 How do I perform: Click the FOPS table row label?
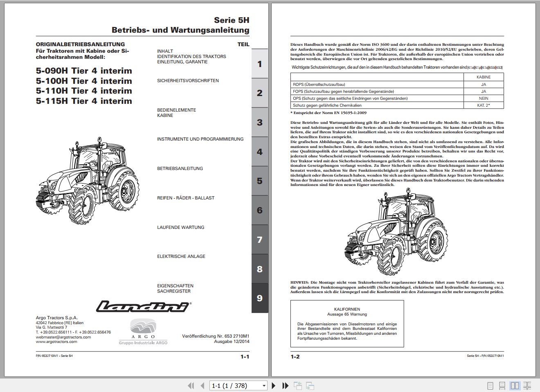coord(343,92)
